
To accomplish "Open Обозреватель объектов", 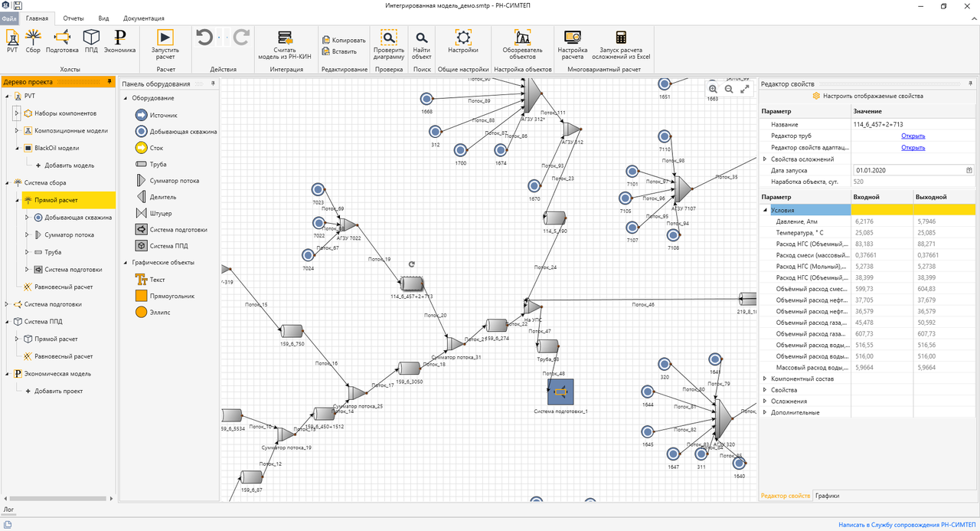I will pyautogui.click(x=523, y=44).
